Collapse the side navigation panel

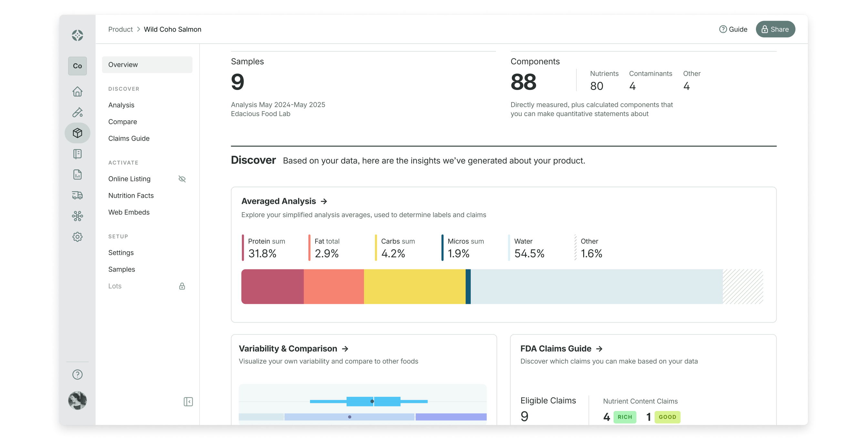(x=188, y=402)
